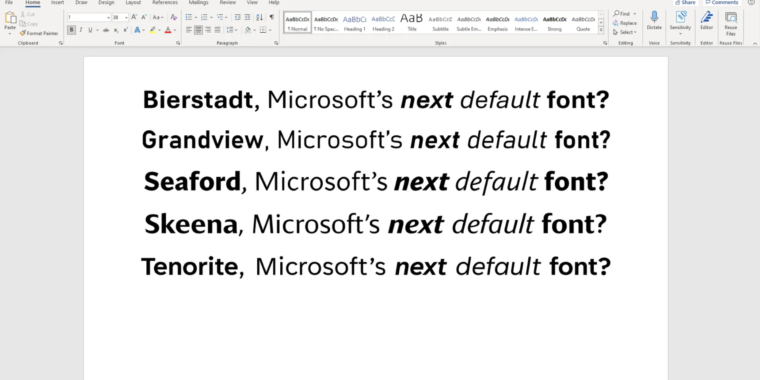The height and width of the screenshot is (380, 760).
Task: Open Change Case menu
Action: [158, 17]
